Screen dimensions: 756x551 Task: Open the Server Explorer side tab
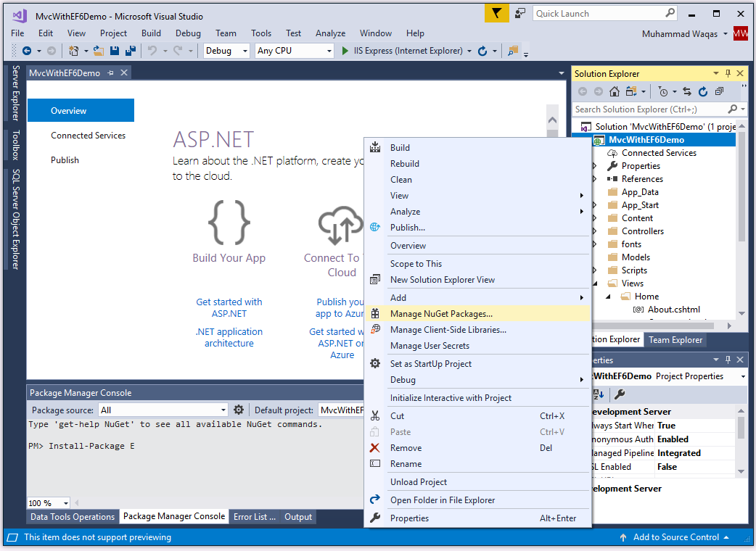tap(15, 93)
